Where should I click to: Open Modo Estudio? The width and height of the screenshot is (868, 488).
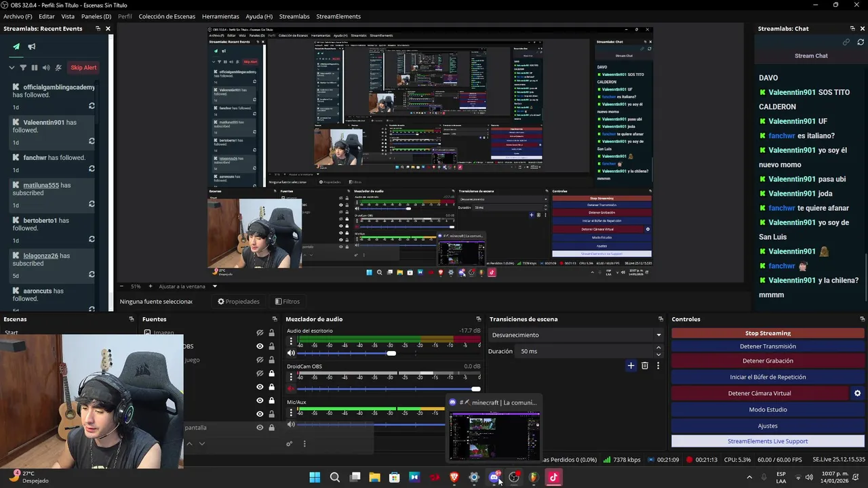[x=768, y=409]
